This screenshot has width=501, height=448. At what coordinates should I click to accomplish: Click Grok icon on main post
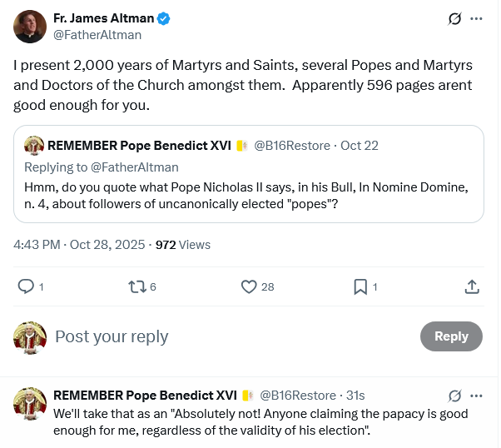tap(454, 18)
